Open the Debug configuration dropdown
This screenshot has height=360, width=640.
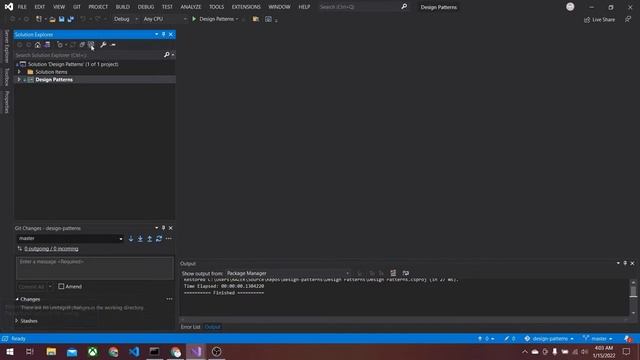(x=125, y=19)
